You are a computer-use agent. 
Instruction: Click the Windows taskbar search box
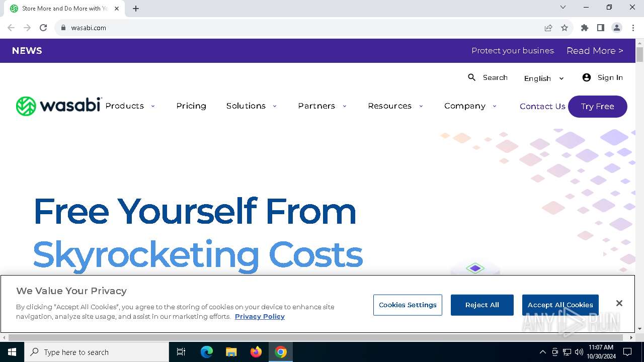pyautogui.click(x=97, y=352)
